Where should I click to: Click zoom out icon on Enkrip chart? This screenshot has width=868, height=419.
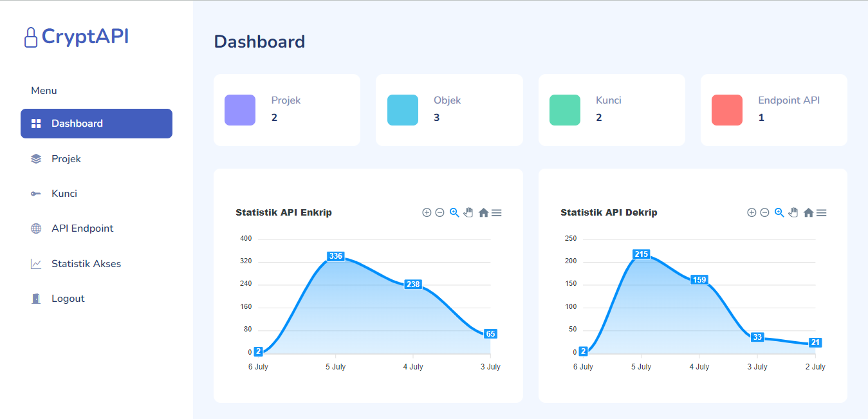440,212
